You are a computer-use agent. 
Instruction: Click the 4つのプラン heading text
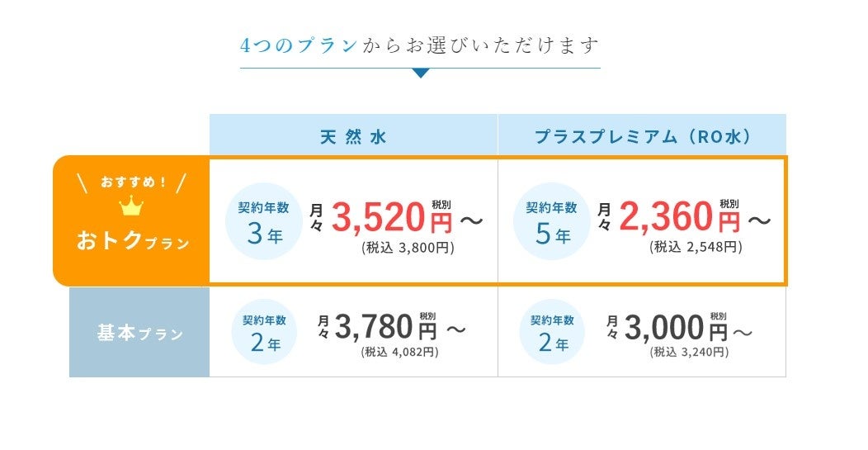[300, 45]
